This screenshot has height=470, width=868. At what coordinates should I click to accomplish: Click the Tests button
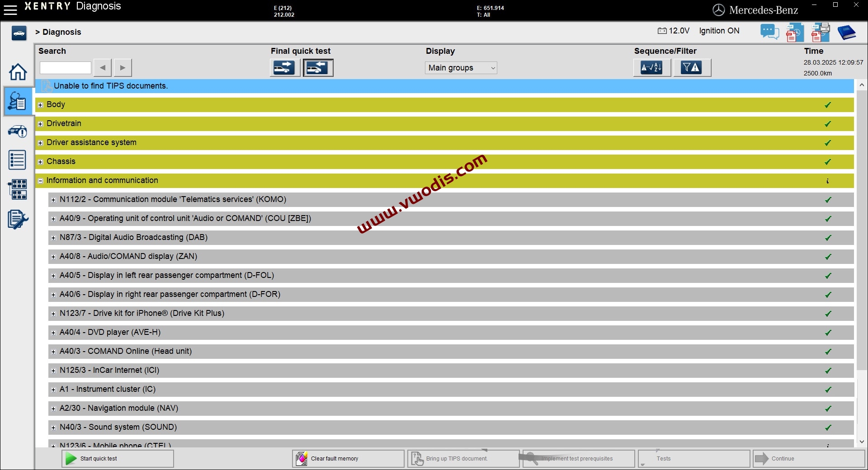tap(694, 459)
